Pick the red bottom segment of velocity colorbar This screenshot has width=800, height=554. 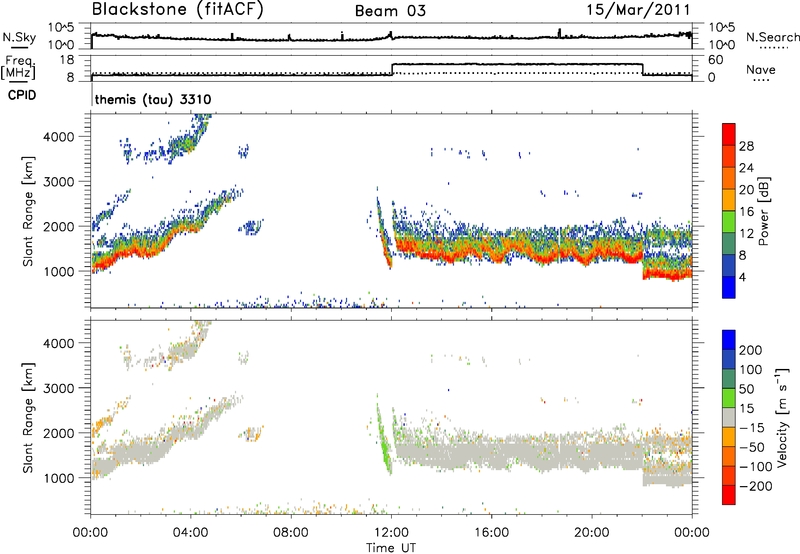(729, 495)
